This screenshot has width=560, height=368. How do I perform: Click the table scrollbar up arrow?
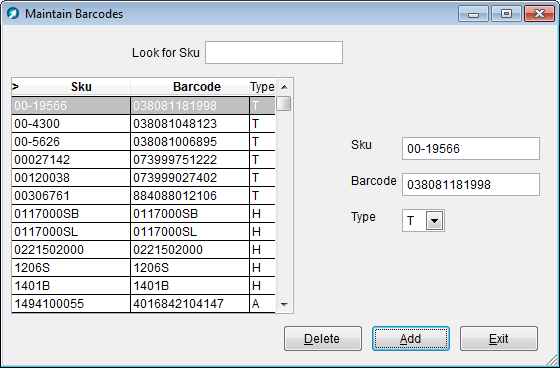pos(284,87)
